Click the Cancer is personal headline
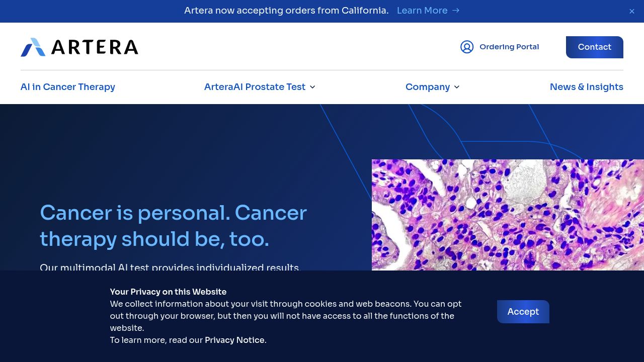This screenshot has width=644, height=362. tap(174, 226)
